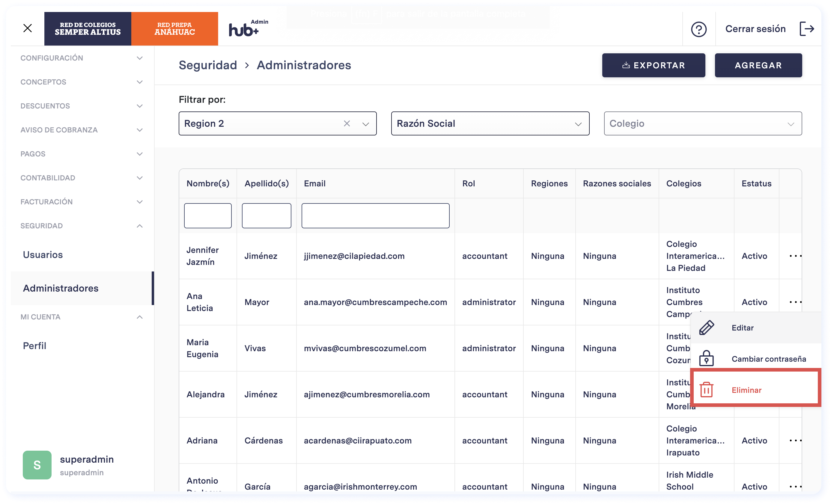Click Seguridad in the breadcrumb
This screenshot has width=831, height=504.
pyautogui.click(x=208, y=65)
